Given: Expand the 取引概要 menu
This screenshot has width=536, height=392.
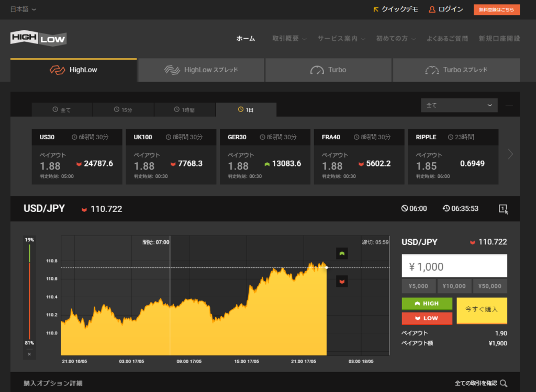Looking at the screenshot, I should (x=289, y=39).
